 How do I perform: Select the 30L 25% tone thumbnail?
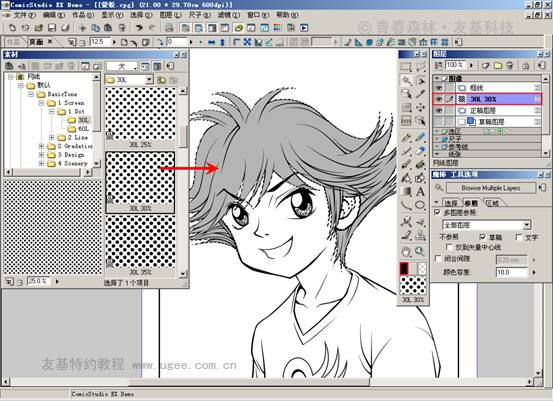[x=140, y=114]
